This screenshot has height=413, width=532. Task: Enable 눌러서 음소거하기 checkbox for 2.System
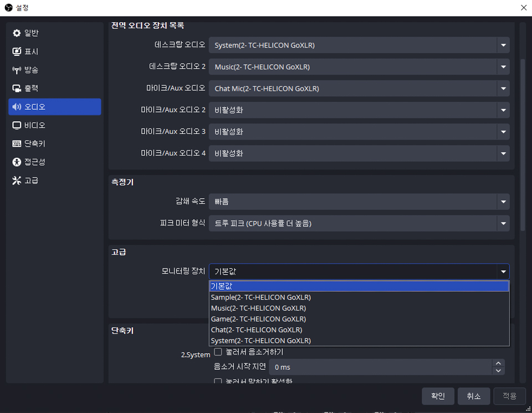218,352
